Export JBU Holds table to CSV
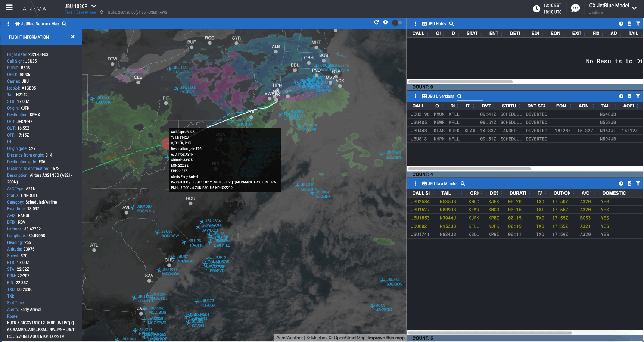This screenshot has height=342, width=644. (629, 24)
